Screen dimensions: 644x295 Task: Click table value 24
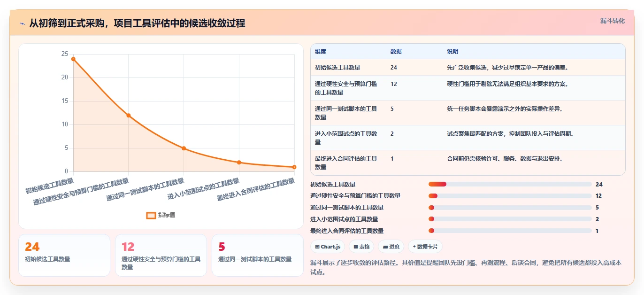pyautogui.click(x=393, y=68)
